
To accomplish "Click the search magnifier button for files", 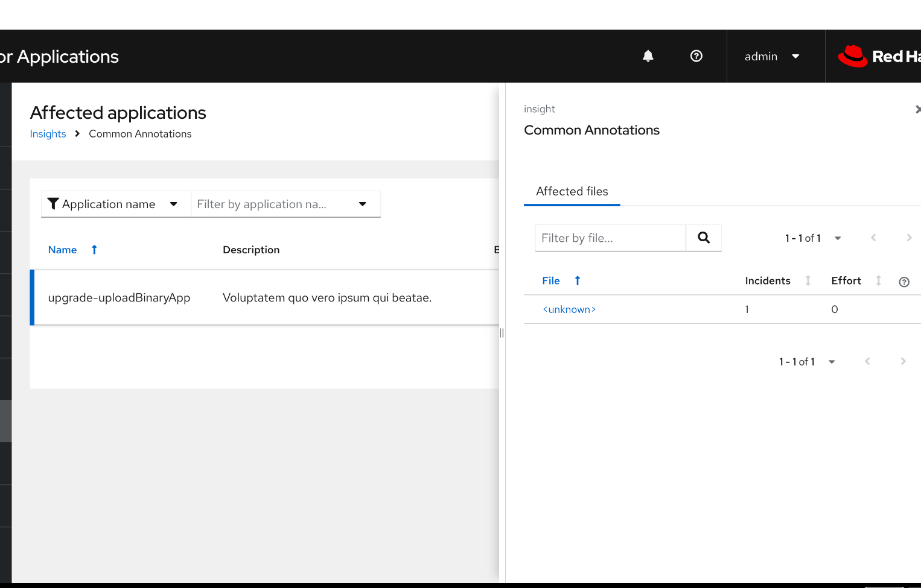I will (703, 238).
